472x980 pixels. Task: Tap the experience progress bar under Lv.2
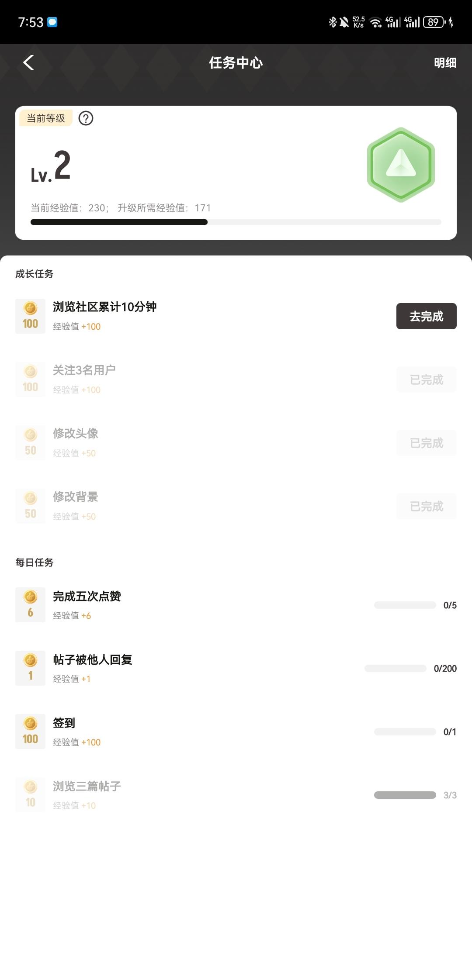[236, 222]
